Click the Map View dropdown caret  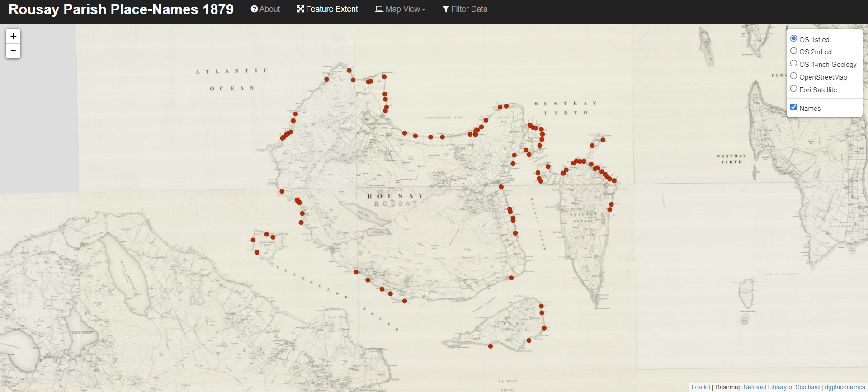coord(424,9)
